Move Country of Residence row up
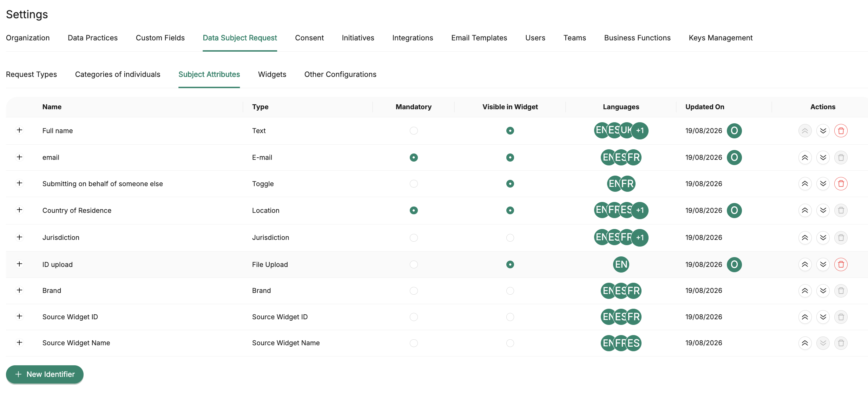Screen dimensions: 868x399 pos(805,210)
